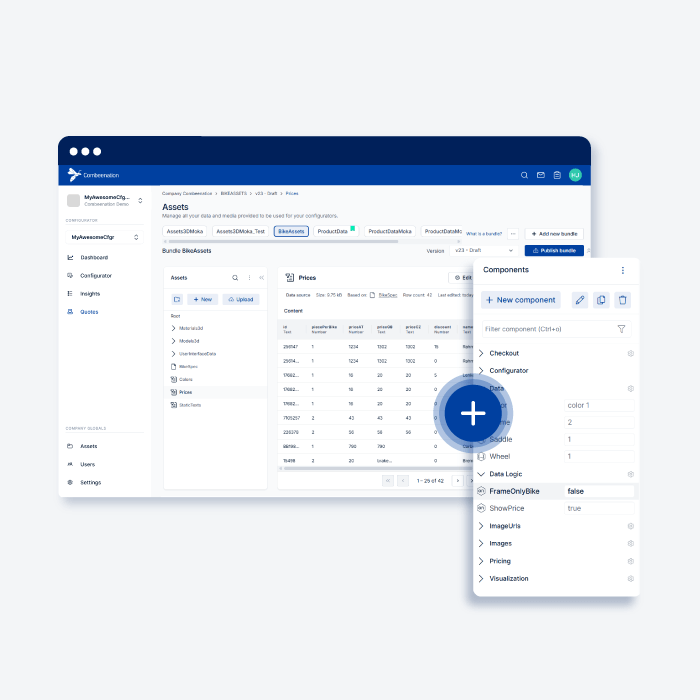The width and height of the screenshot is (700, 700).
Task: Click the large blue plus button
Action: coord(473,413)
